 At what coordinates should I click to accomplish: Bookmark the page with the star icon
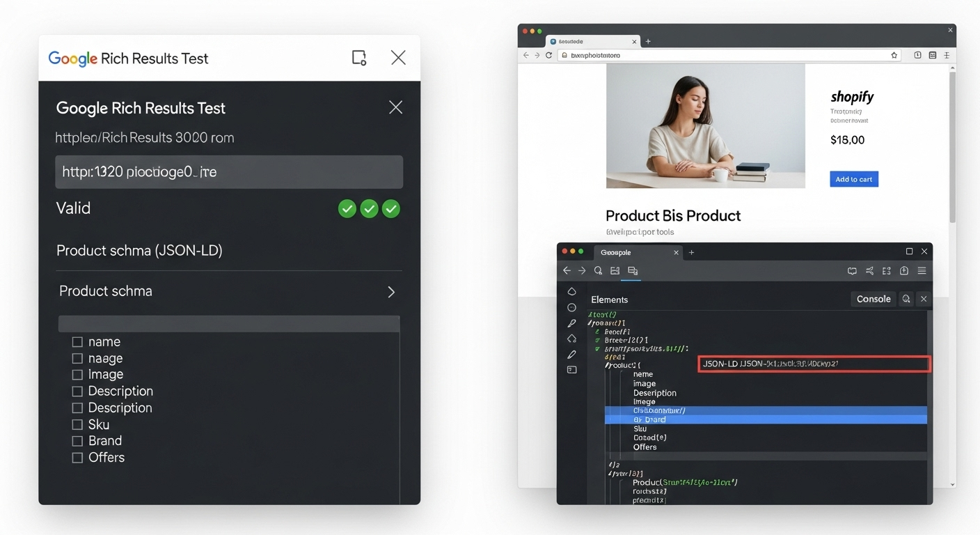tap(894, 55)
